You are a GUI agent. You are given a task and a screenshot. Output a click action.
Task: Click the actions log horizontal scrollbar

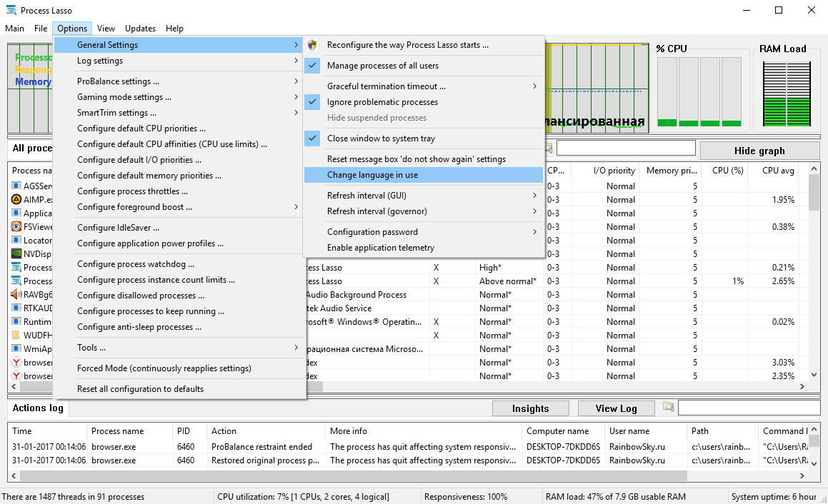click(x=353, y=475)
